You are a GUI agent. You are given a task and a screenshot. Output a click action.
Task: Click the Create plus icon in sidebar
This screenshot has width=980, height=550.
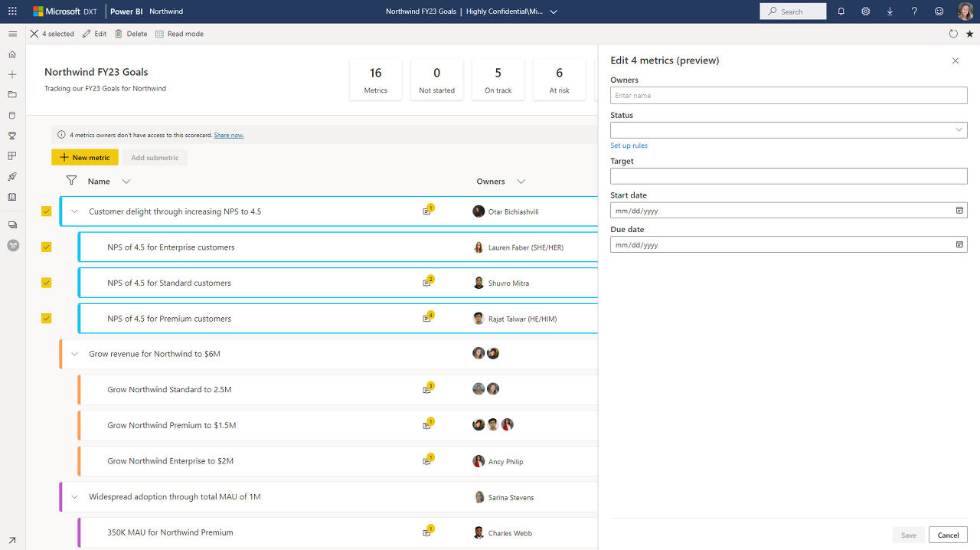[x=12, y=74]
